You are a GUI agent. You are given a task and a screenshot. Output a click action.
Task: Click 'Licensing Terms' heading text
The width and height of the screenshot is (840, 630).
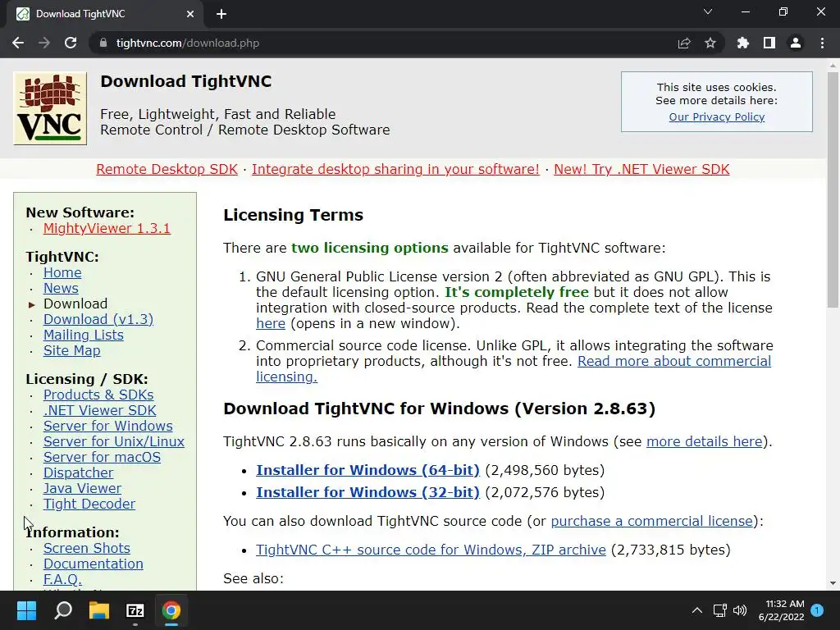(x=293, y=215)
